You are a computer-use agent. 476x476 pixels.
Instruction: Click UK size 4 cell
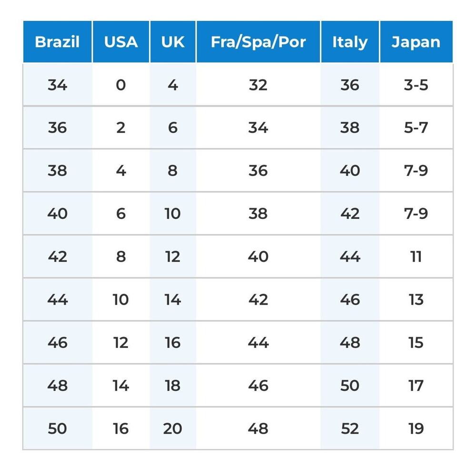pyautogui.click(x=173, y=85)
